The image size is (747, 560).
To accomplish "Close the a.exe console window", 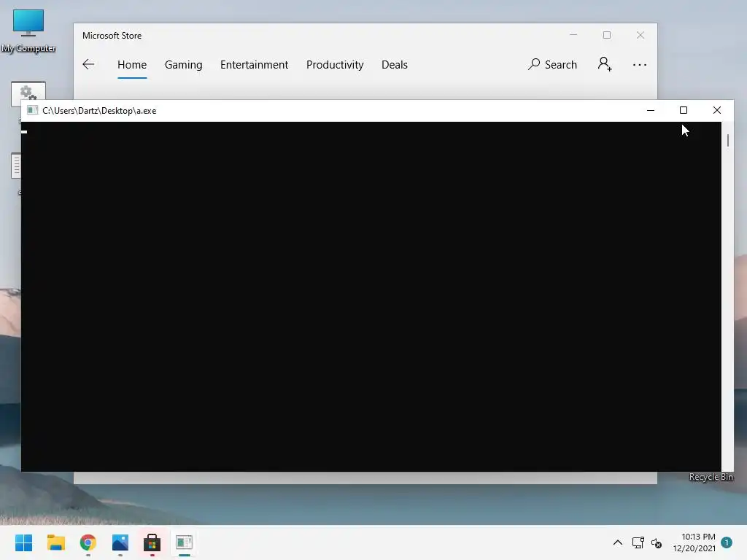I will (x=717, y=111).
